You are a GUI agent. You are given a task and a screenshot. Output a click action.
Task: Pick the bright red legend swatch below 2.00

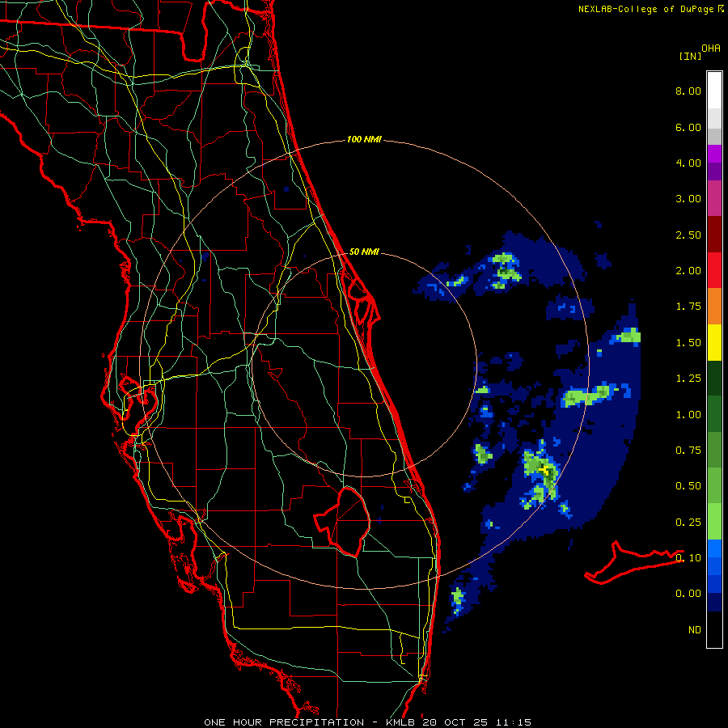click(x=714, y=270)
